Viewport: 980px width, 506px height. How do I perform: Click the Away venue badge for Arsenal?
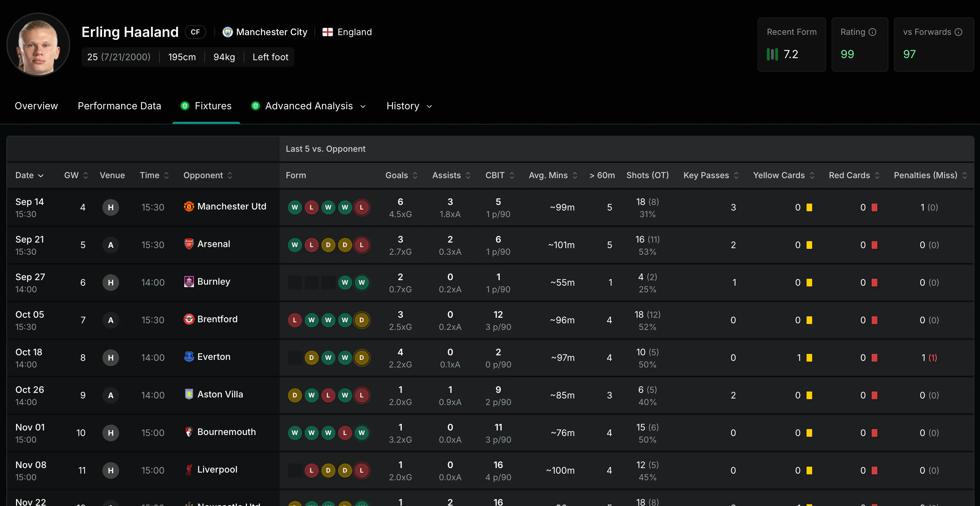coord(111,245)
